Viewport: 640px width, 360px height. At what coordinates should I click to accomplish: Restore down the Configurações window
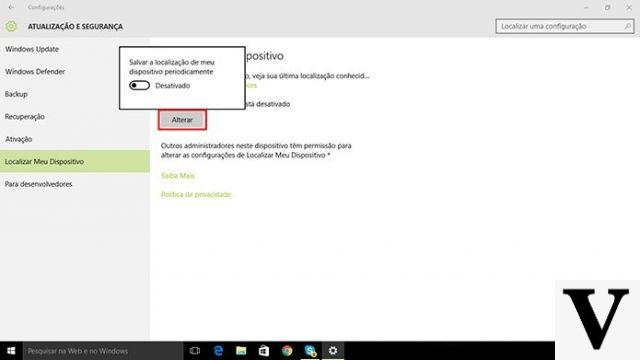(x=607, y=7)
